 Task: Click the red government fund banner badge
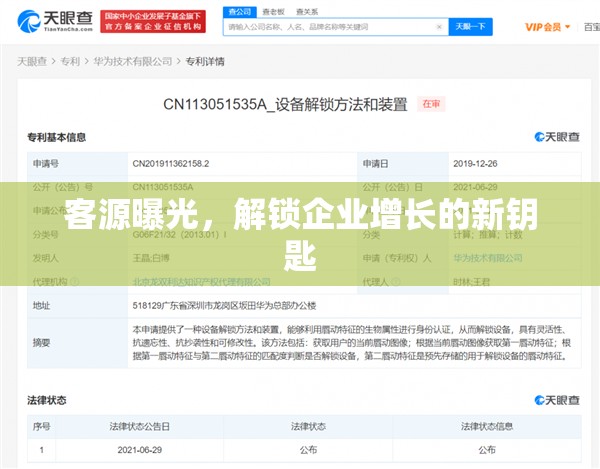click(153, 21)
